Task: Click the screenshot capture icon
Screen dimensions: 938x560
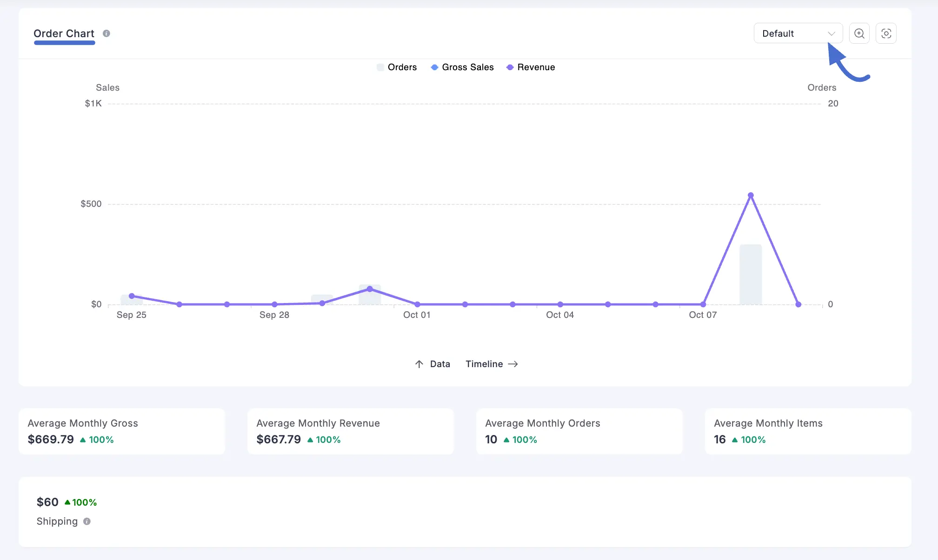Action: (886, 33)
